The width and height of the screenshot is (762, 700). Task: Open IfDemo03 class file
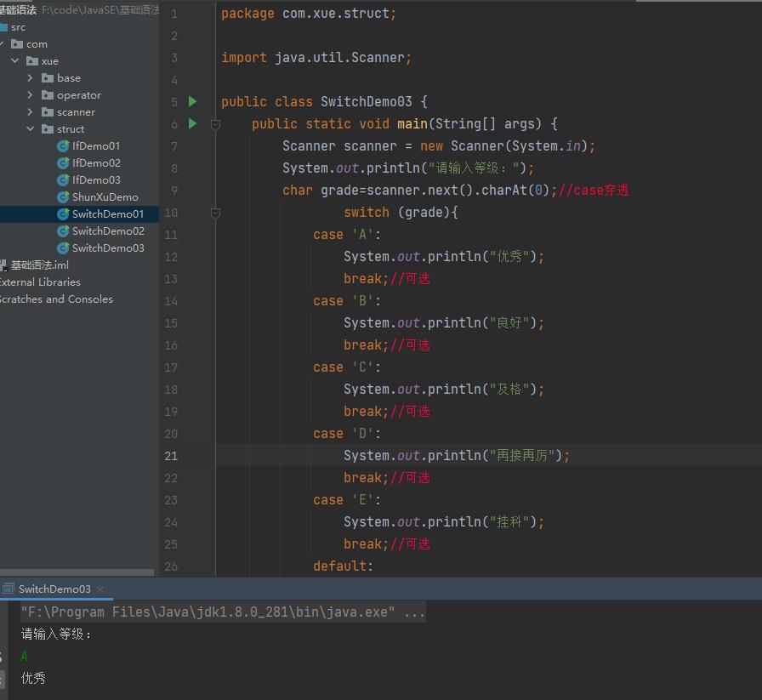pos(96,179)
